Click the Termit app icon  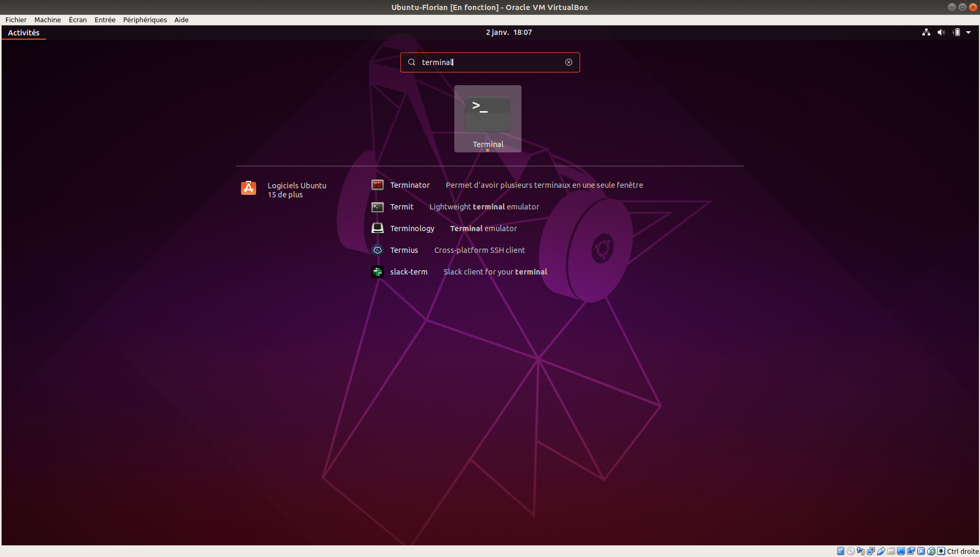[x=378, y=207]
